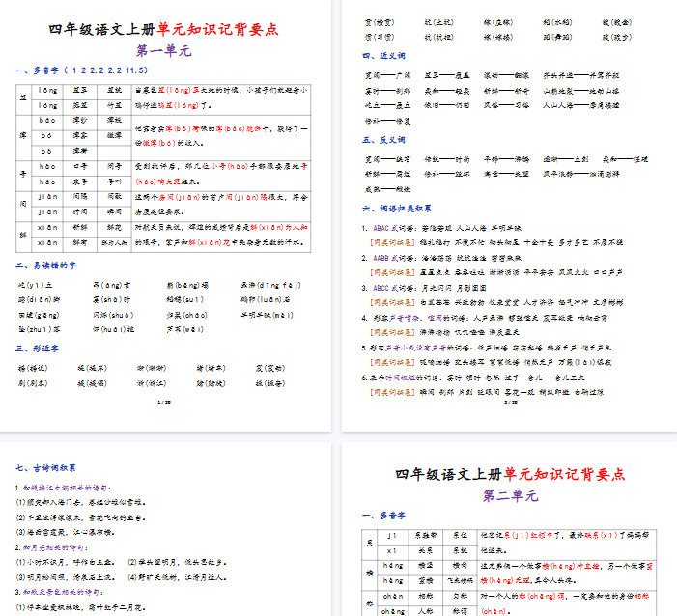Click the table cell '笼罩' in the 笼 row
This screenshot has height=616, width=677.
tap(80, 90)
